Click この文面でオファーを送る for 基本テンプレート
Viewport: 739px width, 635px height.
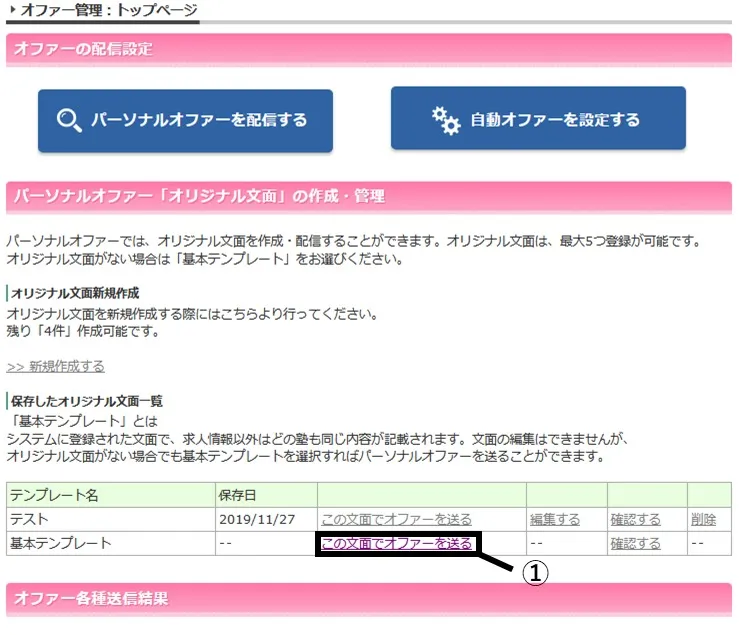(x=395, y=543)
